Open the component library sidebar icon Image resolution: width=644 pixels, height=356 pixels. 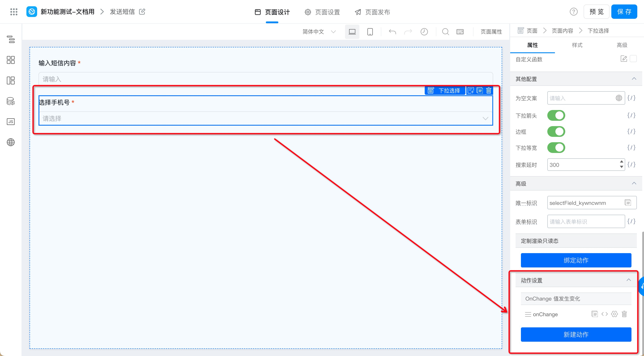pos(11,60)
